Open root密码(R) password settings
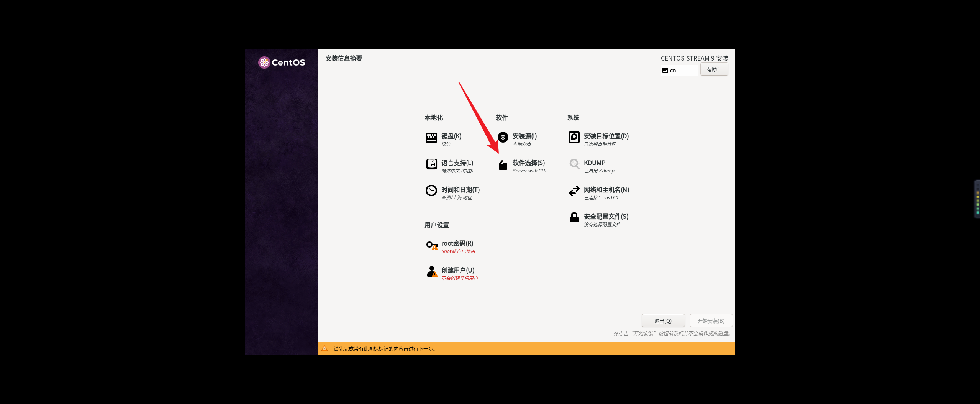The image size is (980, 404). (x=457, y=243)
